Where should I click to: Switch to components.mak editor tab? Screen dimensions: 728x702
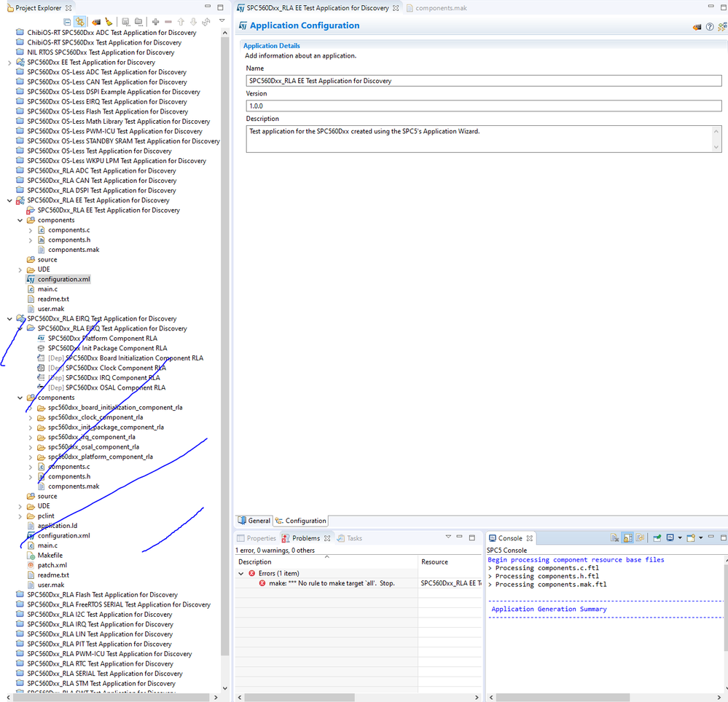click(x=437, y=8)
